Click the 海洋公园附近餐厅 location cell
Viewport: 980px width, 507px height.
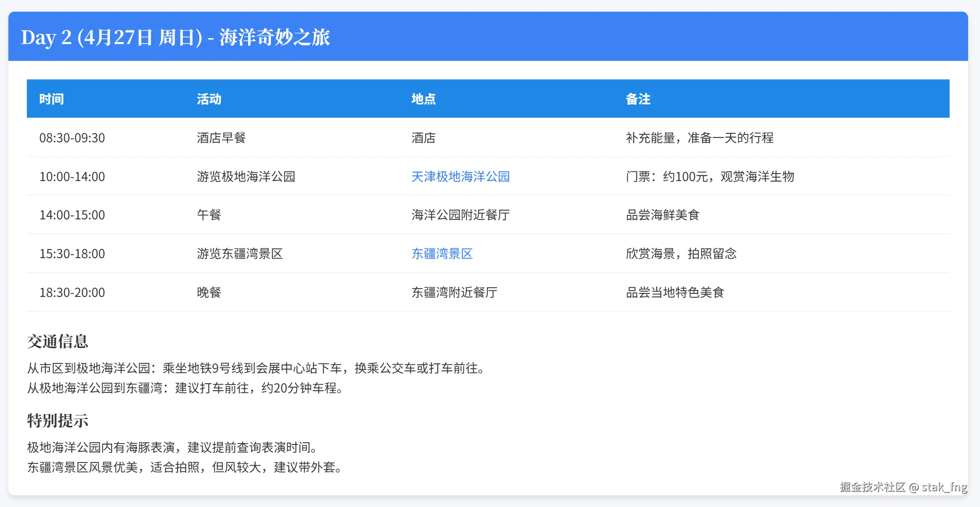(460, 215)
